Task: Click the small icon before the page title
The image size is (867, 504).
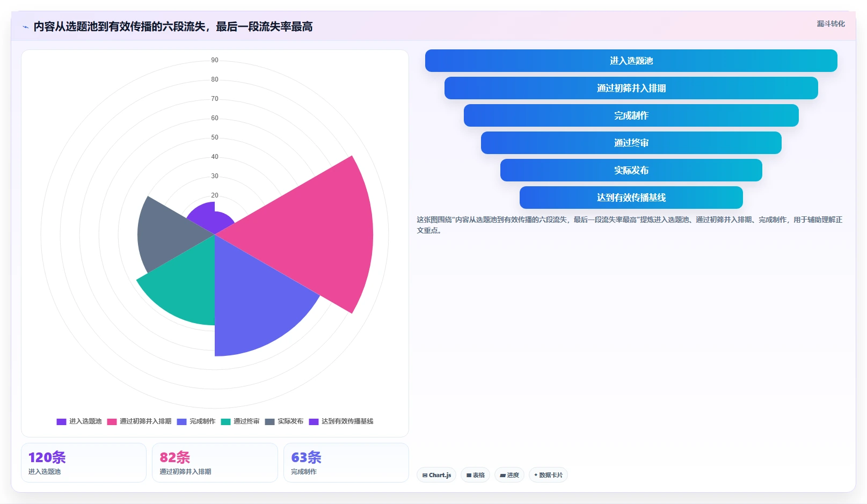Action: (x=25, y=27)
